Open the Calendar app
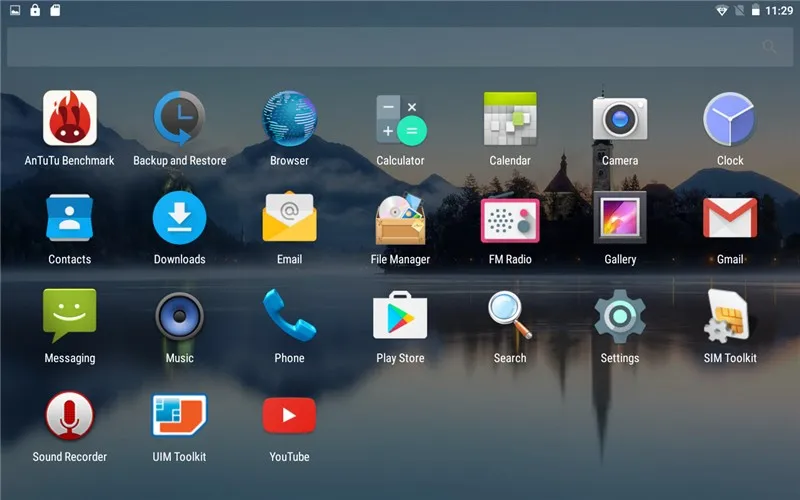Image resolution: width=800 pixels, height=500 pixels. point(510,118)
